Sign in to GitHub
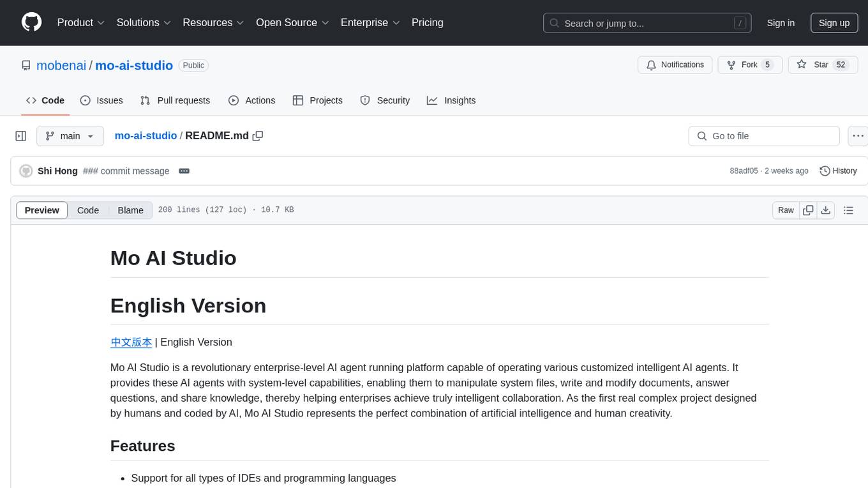The height and width of the screenshot is (488, 868). click(x=781, y=23)
